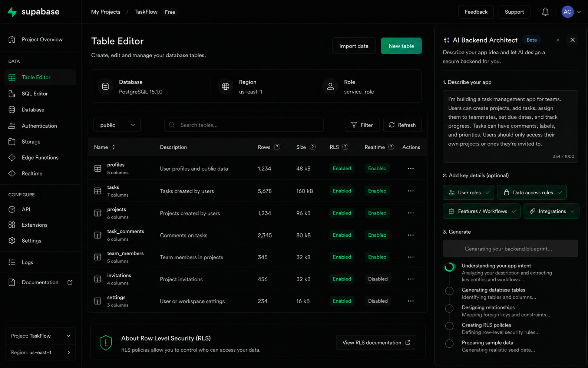Image resolution: width=588 pixels, height=368 pixels.
Task: Open Realtime in sidebar
Action: click(x=41, y=174)
